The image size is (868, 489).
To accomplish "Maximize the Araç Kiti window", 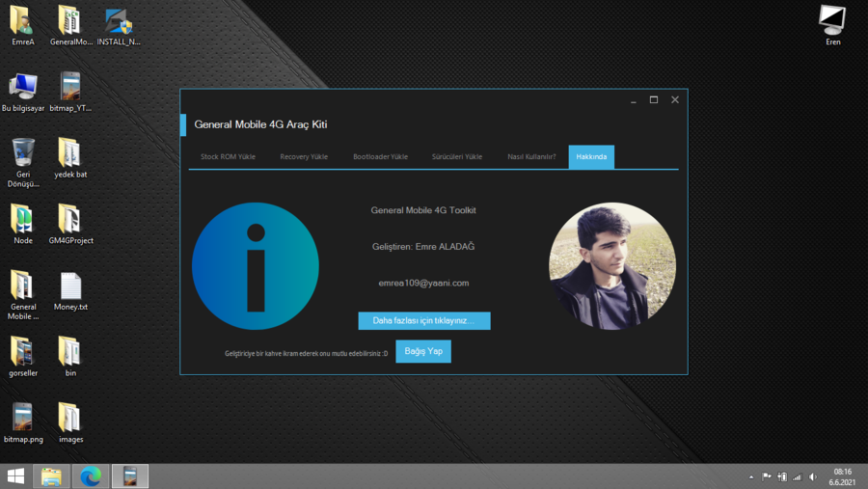I will [654, 99].
